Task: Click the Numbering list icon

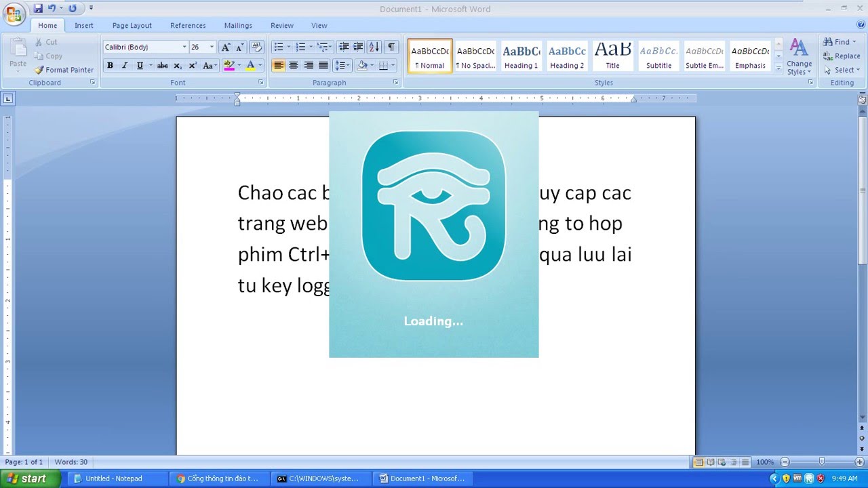Action: (x=300, y=47)
